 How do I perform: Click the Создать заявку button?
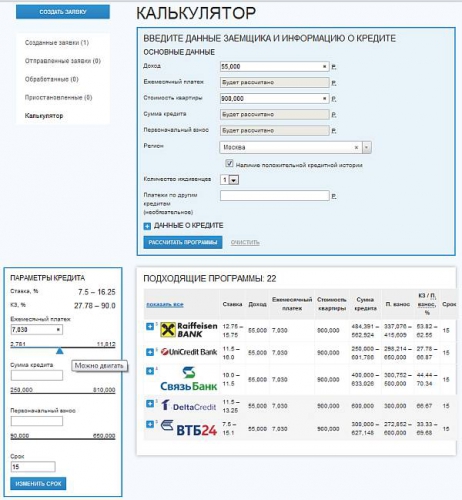tap(63, 12)
